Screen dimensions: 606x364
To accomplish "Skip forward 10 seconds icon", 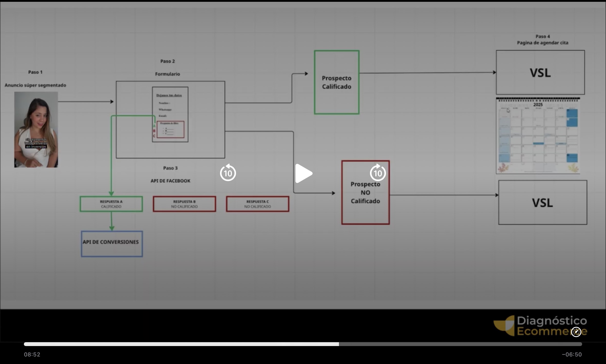I will click(378, 173).
